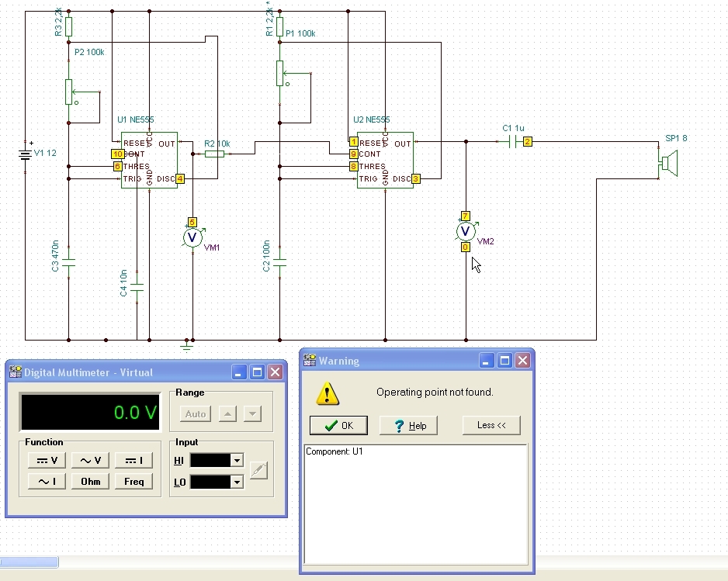Click node marker 6 at U1 THRES

[117, 166]
